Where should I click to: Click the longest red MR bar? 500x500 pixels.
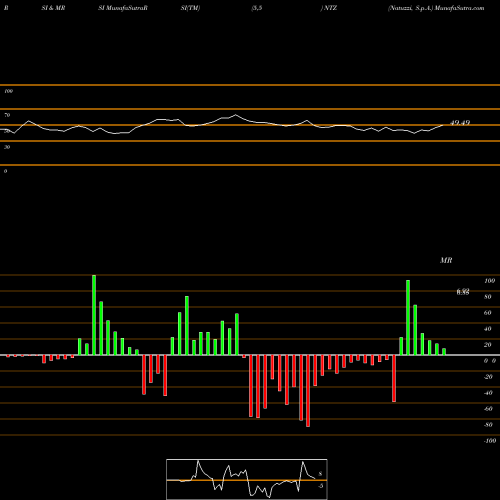point(308,391)
